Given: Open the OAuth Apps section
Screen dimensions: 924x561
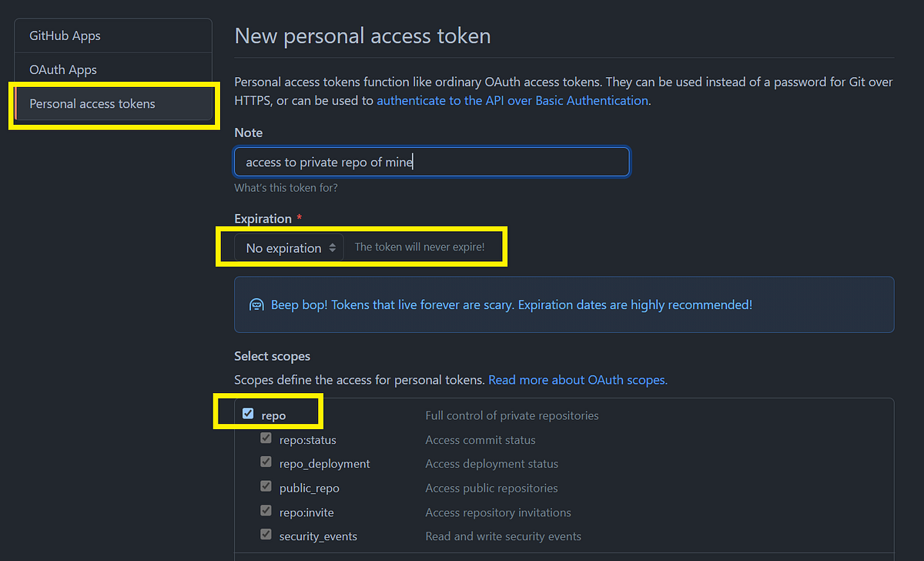Looking at the screenshot, I should [x=62, y=69].
